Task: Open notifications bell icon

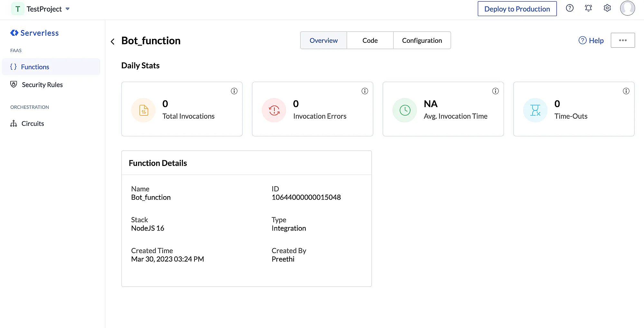Action: (588, 8)
